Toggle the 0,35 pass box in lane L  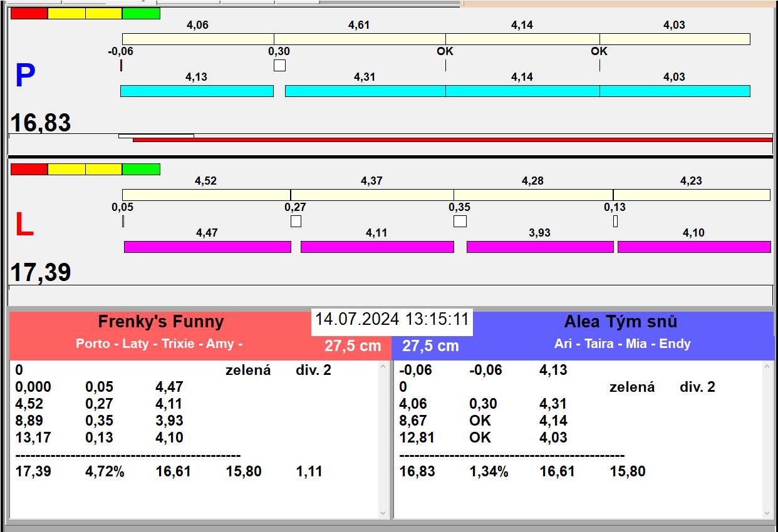tap(460, 221)
